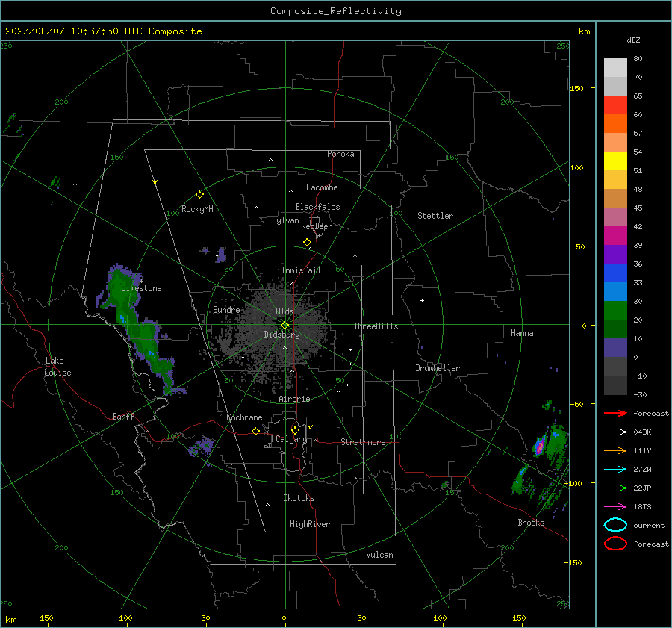Pick the top light gray dBZ swatch
This screenshot has width=672, height=628.
(x=615, y=68)
